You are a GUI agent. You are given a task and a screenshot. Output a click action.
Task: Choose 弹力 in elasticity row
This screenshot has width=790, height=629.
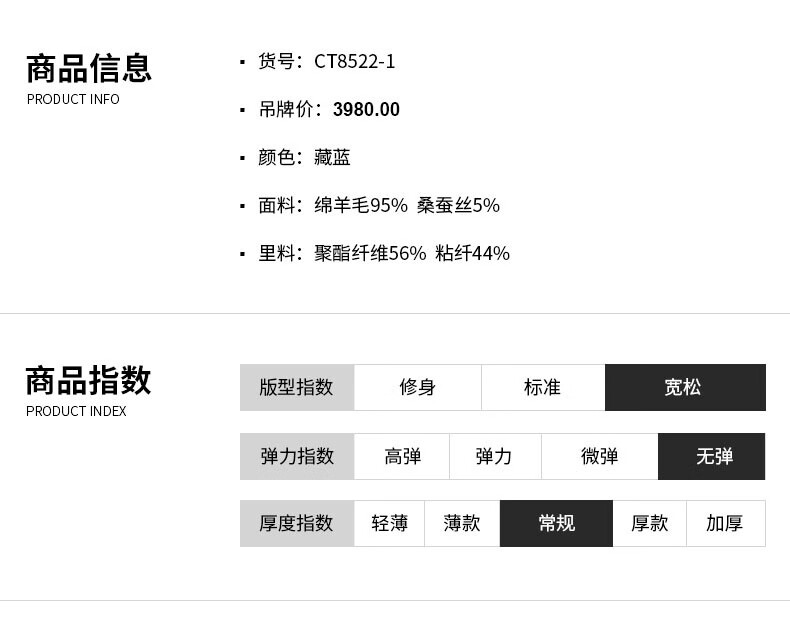click(495, 456)
